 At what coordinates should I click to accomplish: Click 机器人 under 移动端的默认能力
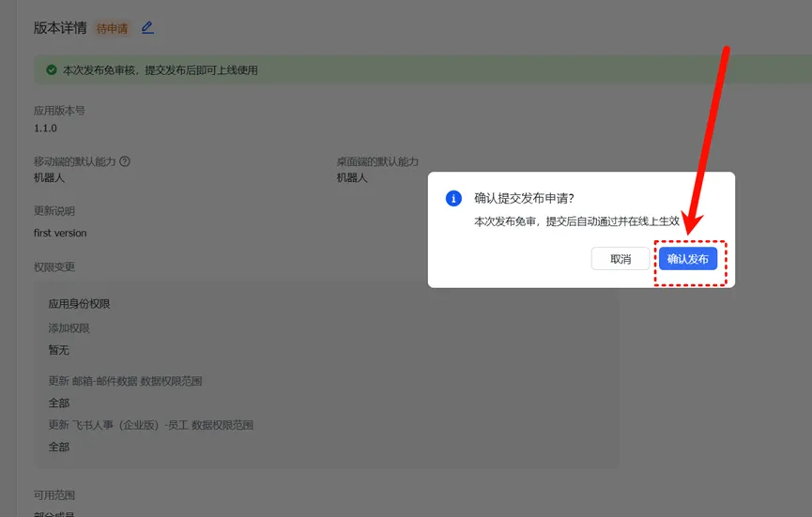pyautogui.click(x=49, y=178)
